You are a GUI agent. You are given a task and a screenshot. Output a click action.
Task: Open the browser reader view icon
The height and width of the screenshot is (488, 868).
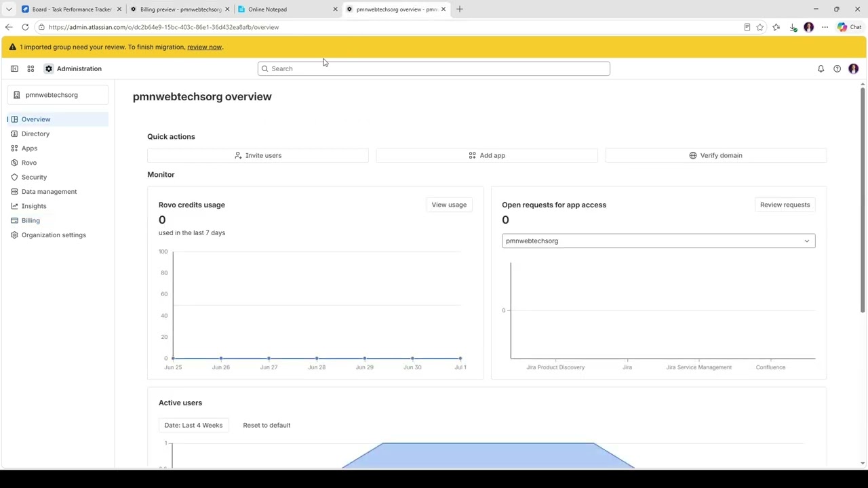[x=747, y=27]
